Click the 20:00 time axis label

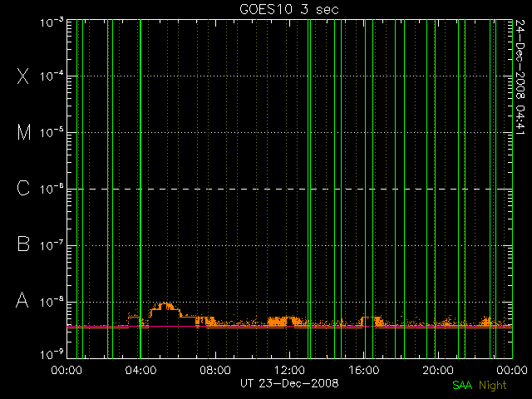point(438,370)
